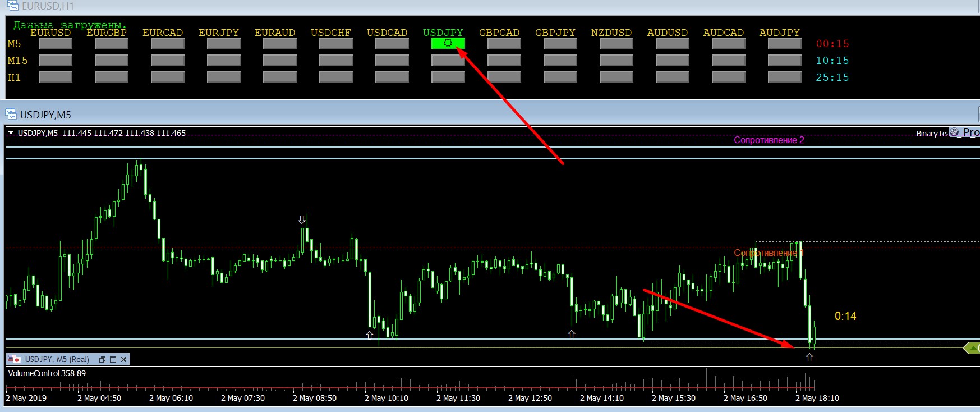Click the green USDJPY M5 signal button

point(448,43)
